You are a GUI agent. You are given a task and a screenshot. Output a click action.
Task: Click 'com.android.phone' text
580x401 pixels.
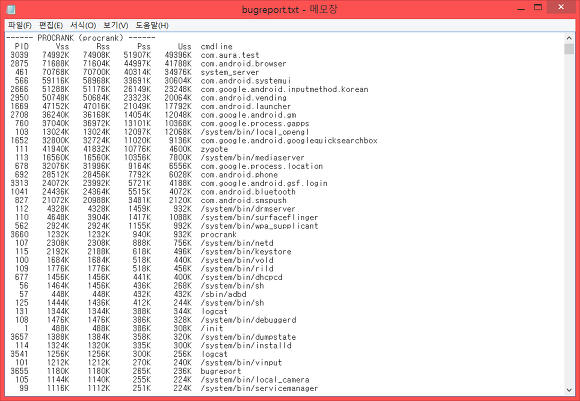coord(239,175)
